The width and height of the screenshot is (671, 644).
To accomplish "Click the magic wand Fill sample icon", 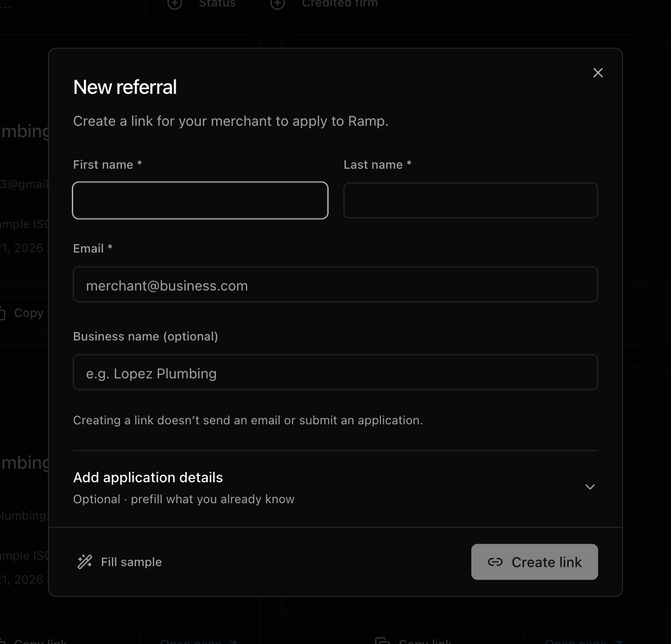I will tap(85, 562).
